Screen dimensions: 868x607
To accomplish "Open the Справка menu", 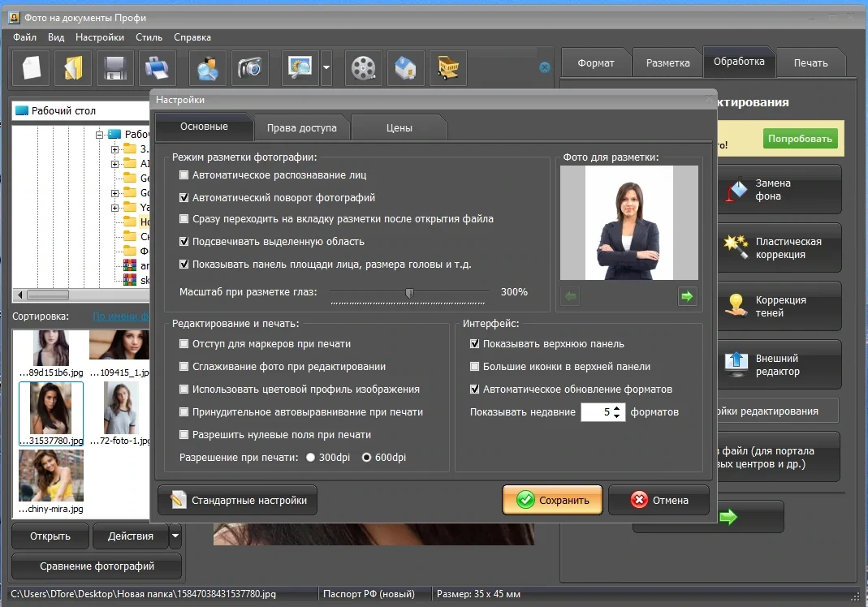I will 192,37.
